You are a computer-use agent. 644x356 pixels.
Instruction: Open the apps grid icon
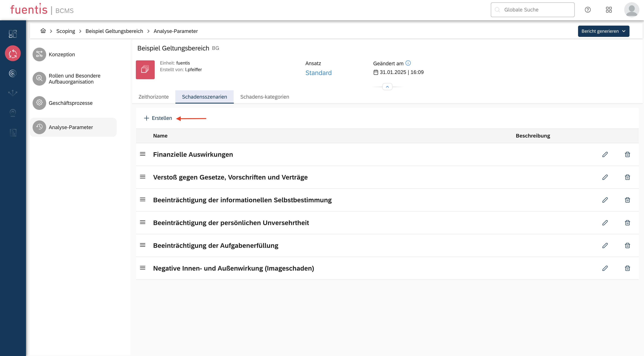coord(609,10)
